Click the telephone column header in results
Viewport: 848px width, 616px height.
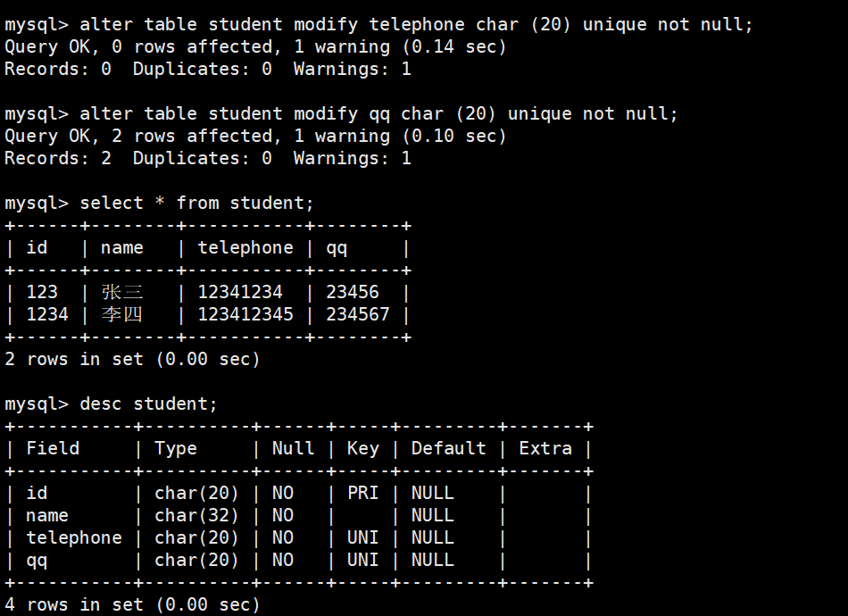point(245,247)
